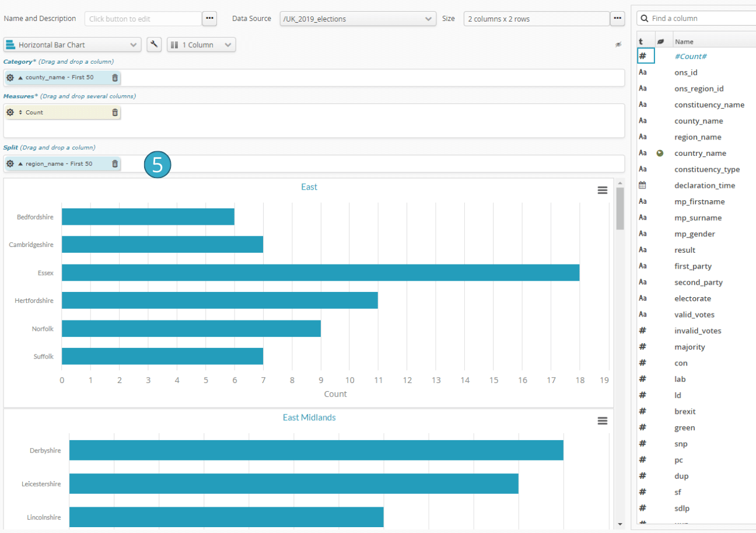Click the Bedfordshire bar
Screen dimensions: 756x533
click(148, 217)
